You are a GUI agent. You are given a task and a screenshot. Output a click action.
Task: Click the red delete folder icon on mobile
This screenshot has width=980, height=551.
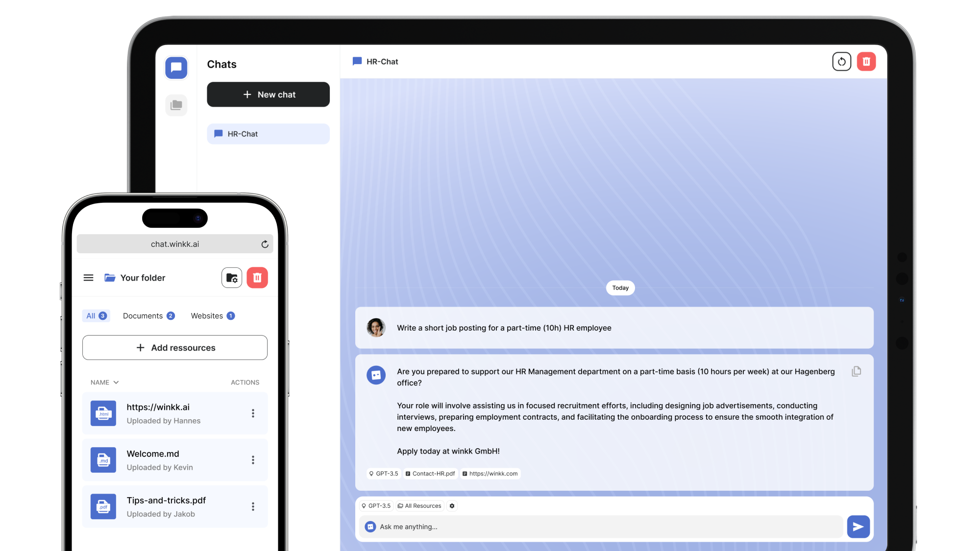click(x=257, y=277)
